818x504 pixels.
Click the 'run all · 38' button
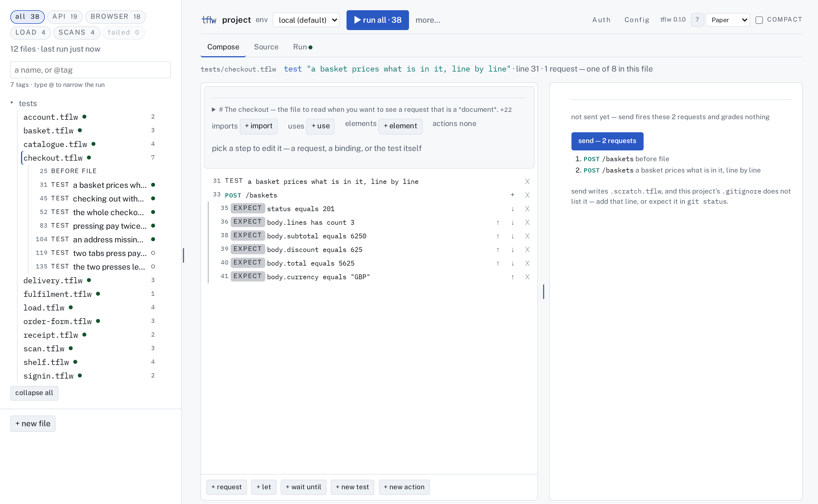[x=377, y=20]
